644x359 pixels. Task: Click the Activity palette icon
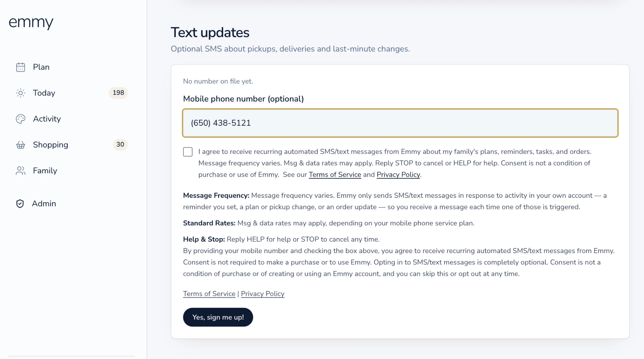pyautogui.click(x=20, y=119)
